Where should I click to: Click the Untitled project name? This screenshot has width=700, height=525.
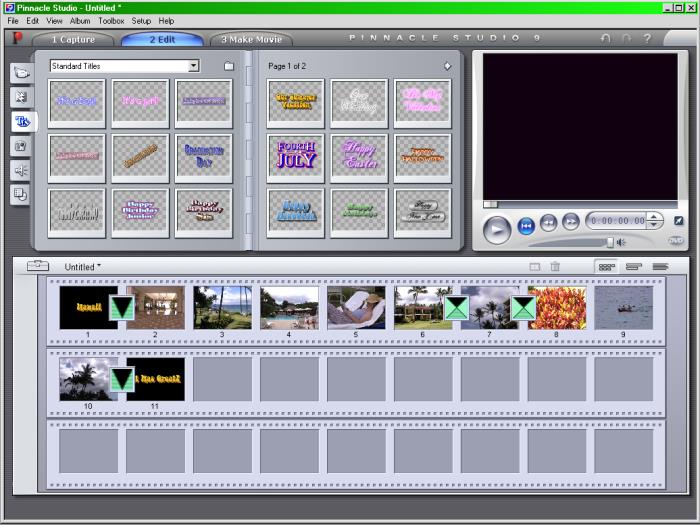[x=82, y=267]
